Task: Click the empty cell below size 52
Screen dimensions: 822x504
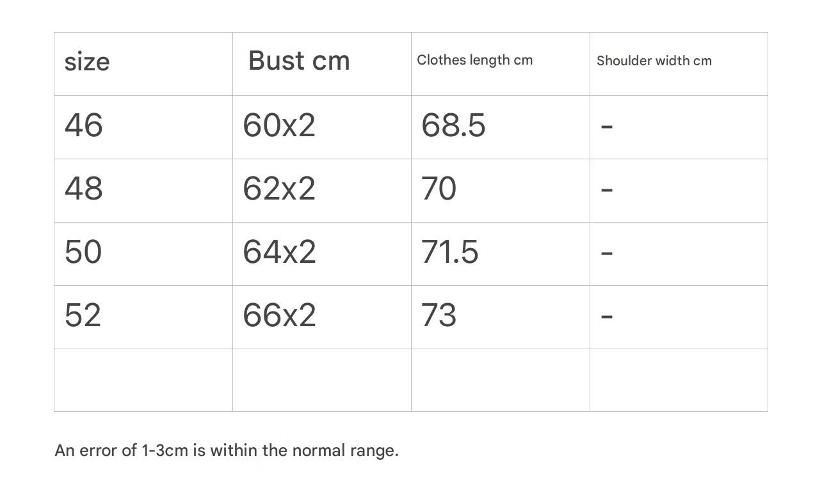Action: [x=143, y=380]
